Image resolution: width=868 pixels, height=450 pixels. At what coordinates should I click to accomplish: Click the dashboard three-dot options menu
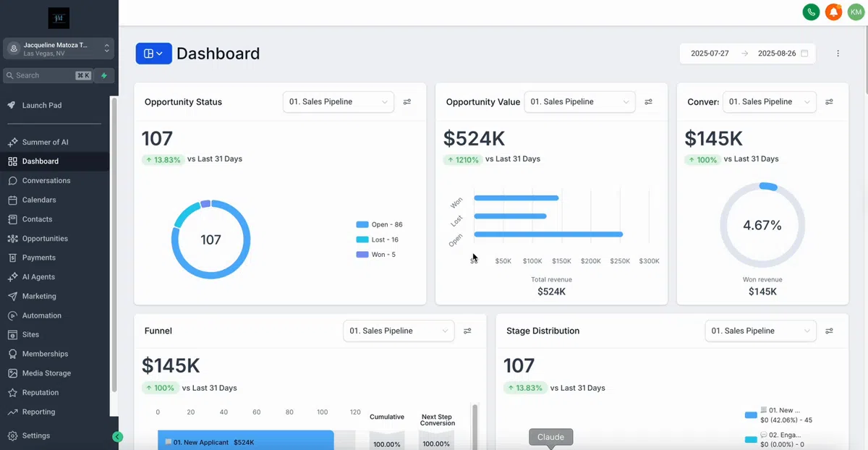tap(838, 54)
